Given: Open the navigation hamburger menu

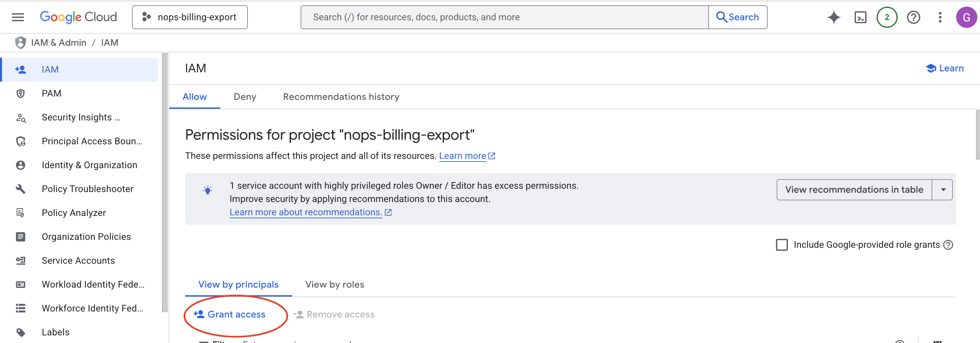Looking at the screenshot, I should pos(17,17).
